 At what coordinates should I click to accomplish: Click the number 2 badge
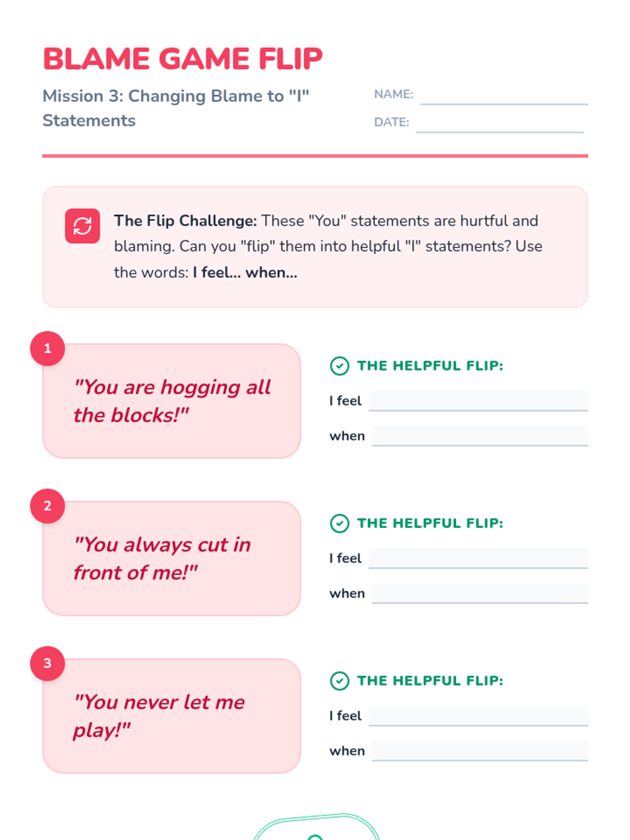(x=48, y=506)
